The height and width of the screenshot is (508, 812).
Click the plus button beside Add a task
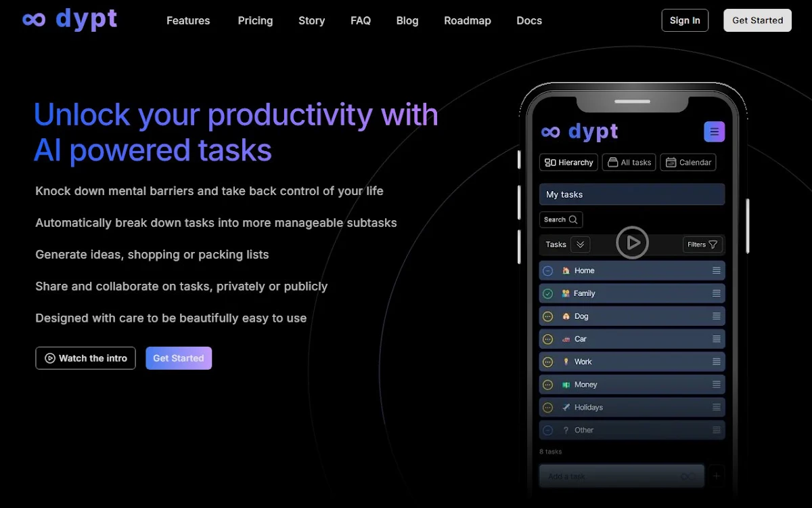[x=717, y=476]
